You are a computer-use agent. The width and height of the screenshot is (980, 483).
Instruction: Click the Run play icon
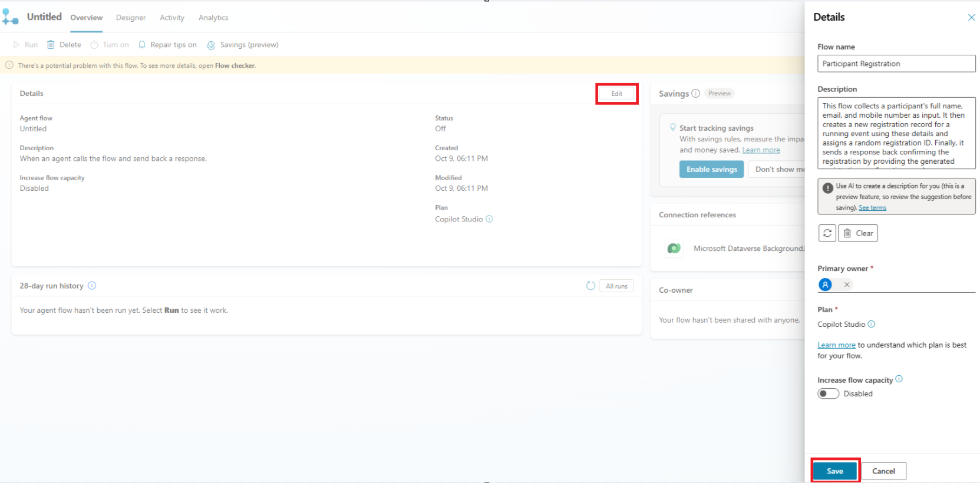point(17,45)
